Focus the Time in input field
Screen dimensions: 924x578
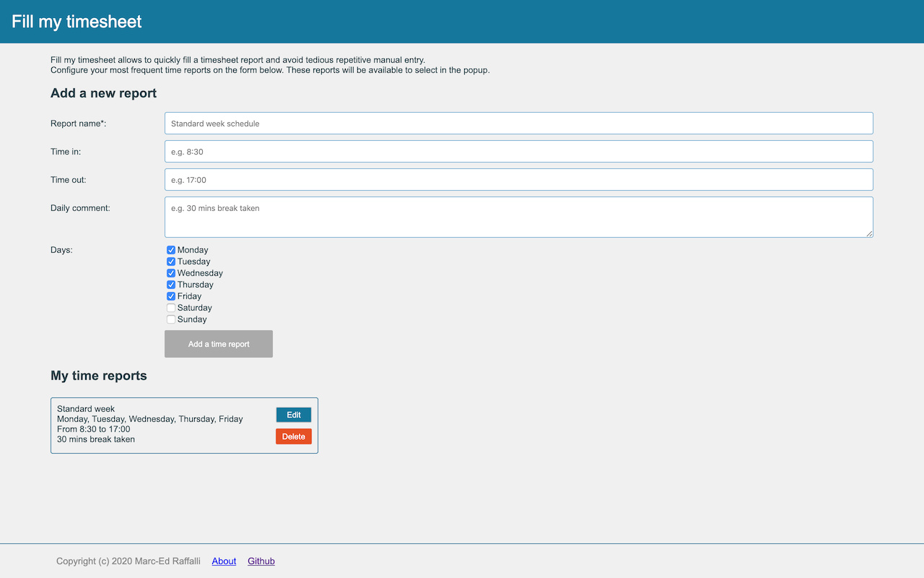(518, 152)
